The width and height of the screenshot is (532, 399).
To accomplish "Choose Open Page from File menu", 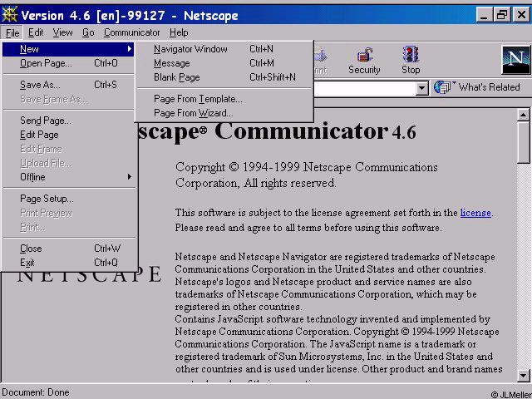I will point(69,63).
